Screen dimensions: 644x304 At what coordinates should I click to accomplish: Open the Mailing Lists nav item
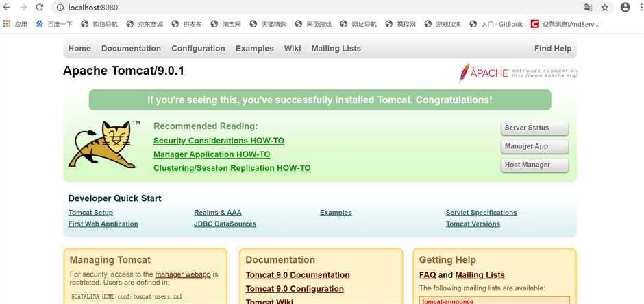tap(336, 49)
